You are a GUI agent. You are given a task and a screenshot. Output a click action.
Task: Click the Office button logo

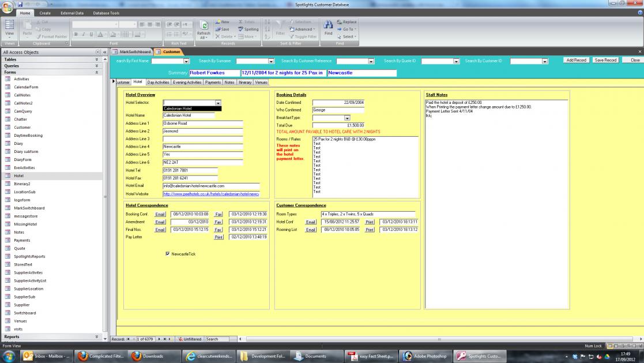8,7
